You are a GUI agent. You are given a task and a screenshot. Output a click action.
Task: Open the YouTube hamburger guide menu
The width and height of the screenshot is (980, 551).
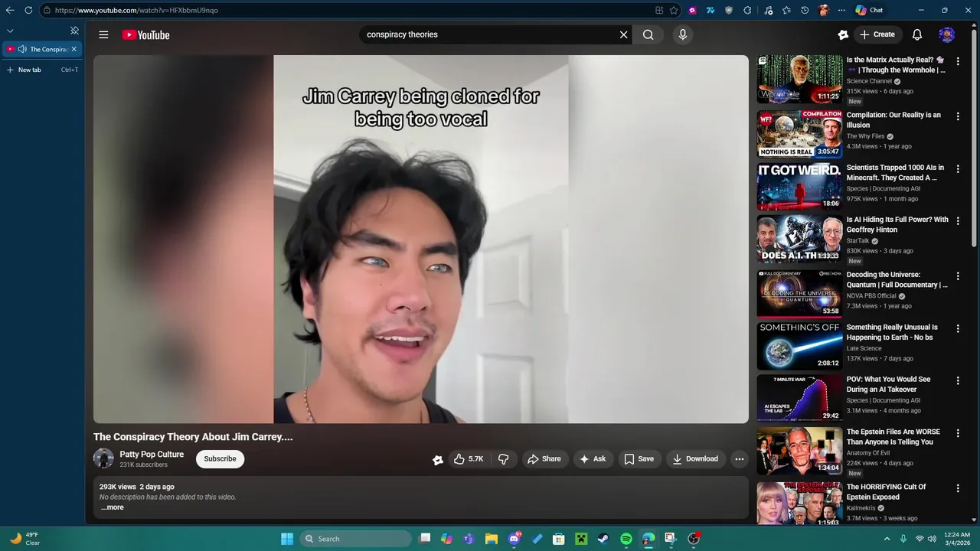103,34
